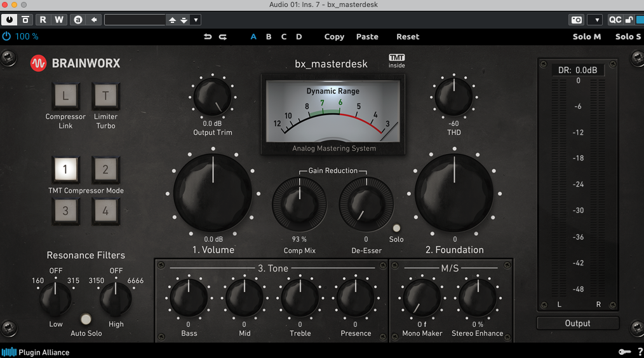Screen dimensions: 644x358
Task: Select settings bank A
Action: click(253, 37)
